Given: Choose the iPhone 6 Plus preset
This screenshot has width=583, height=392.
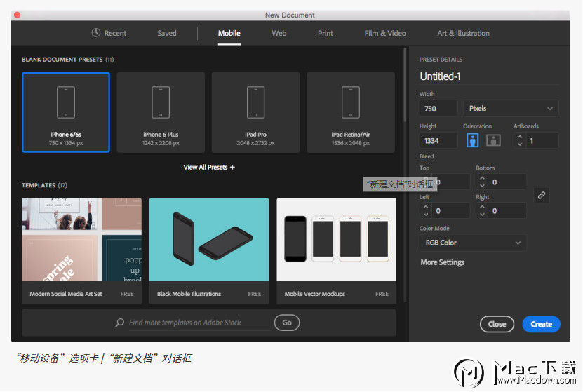Looking at the screenshot, I should (x=161, y=112).
